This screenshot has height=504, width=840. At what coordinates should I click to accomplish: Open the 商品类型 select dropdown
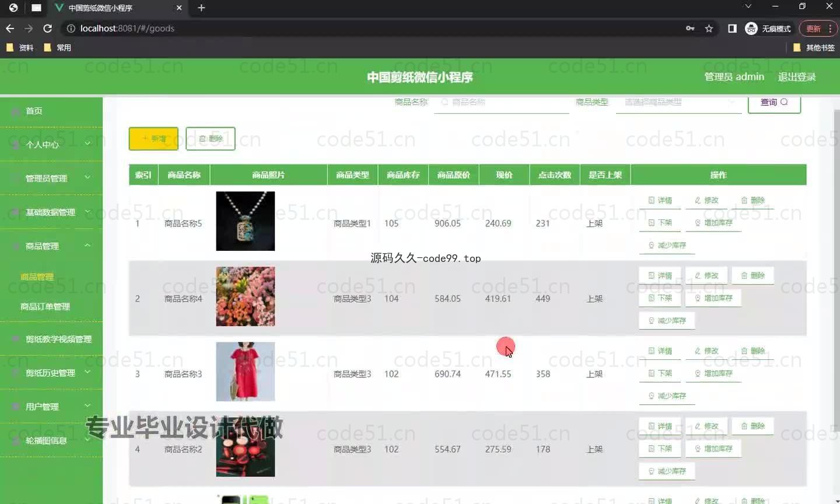pyautogui.click(x=679, y=103)
